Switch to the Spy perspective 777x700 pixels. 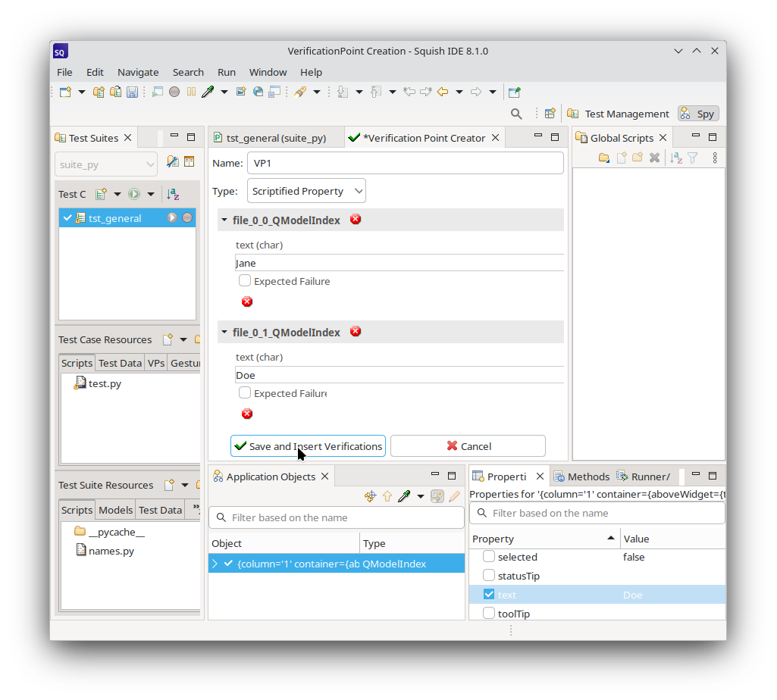698,114
